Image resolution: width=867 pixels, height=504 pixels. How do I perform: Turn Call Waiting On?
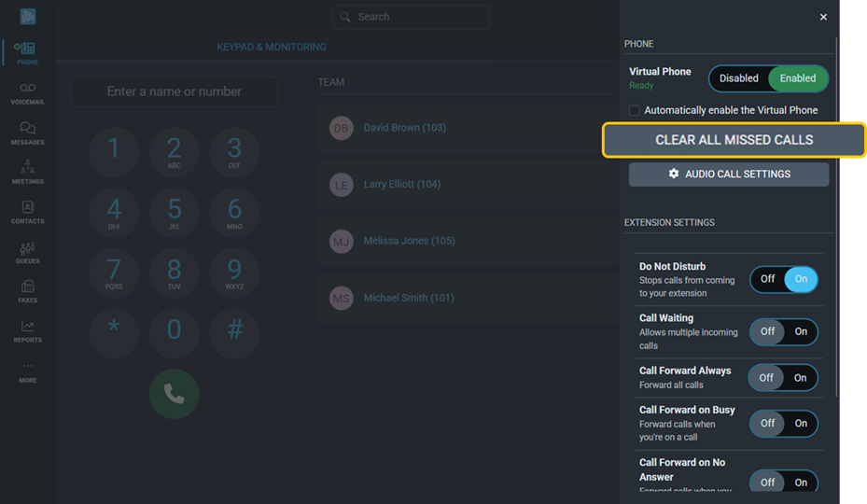801,331
